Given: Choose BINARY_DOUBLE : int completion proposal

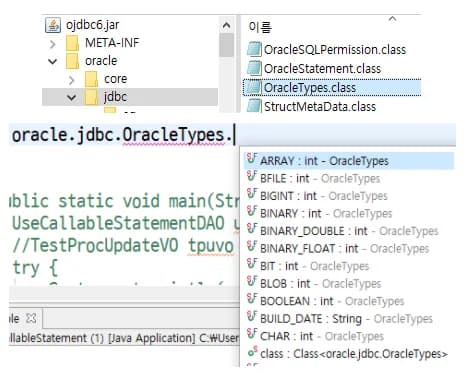Looking at the screenshot, I should tap(349, 231).
